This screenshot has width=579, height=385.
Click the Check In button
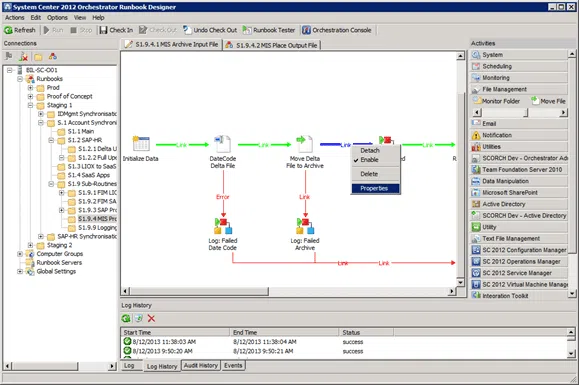[116, 30]
